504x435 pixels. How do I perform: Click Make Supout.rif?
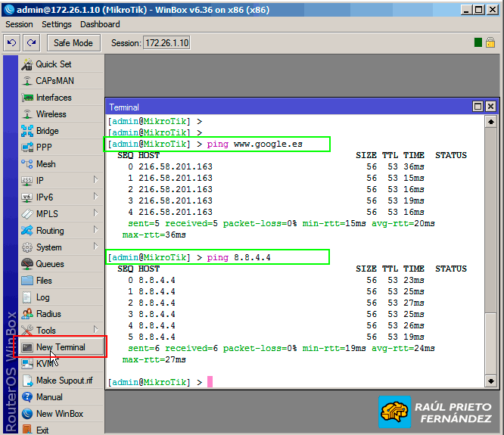[x=64, y=381]
